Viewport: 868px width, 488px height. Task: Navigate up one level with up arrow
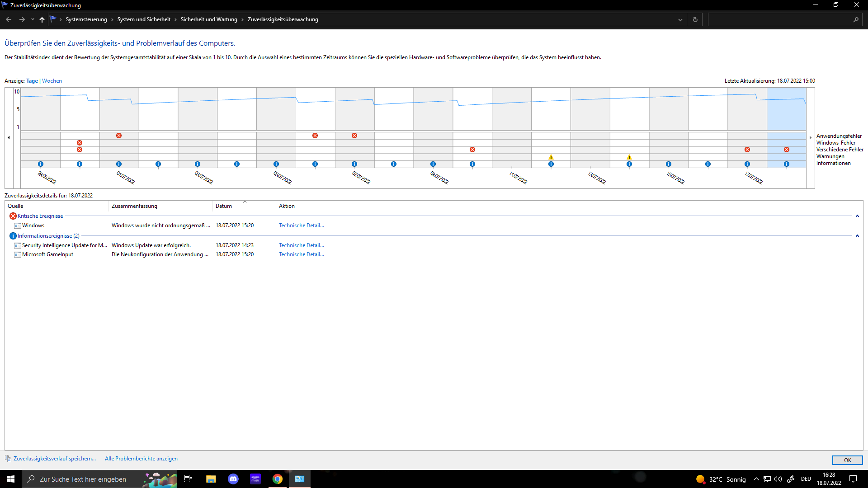(42, 19)
